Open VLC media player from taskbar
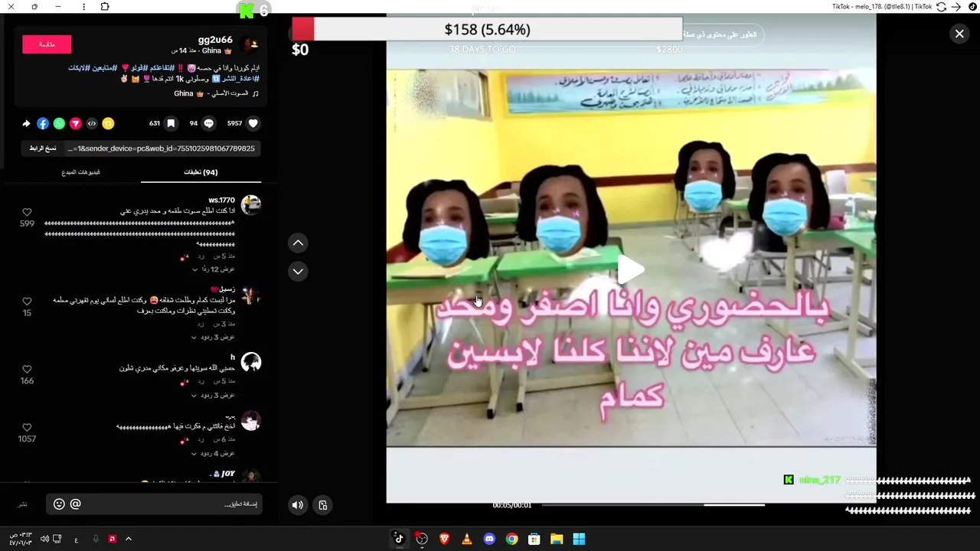Screen dimensions: 980x551 pyautogui.click(x=467, y=539)
